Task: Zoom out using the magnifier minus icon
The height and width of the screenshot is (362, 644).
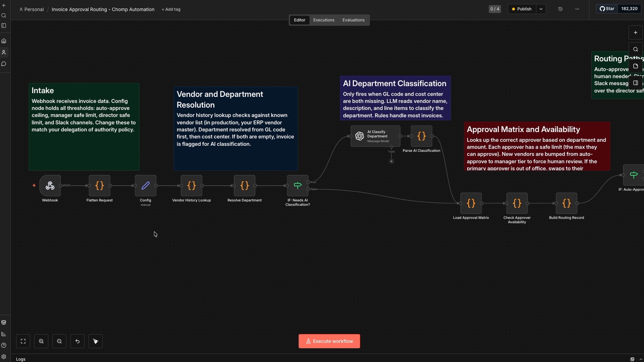Action: (59, 341)
